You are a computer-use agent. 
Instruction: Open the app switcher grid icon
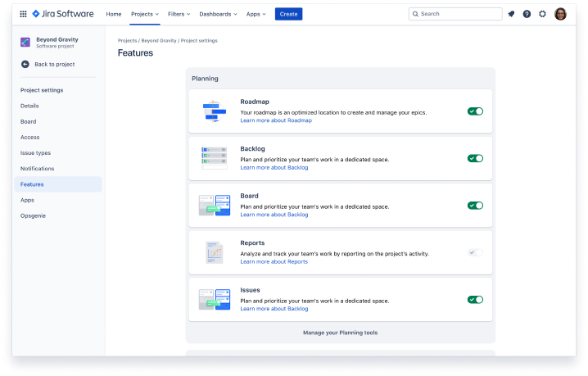[23, 14]
